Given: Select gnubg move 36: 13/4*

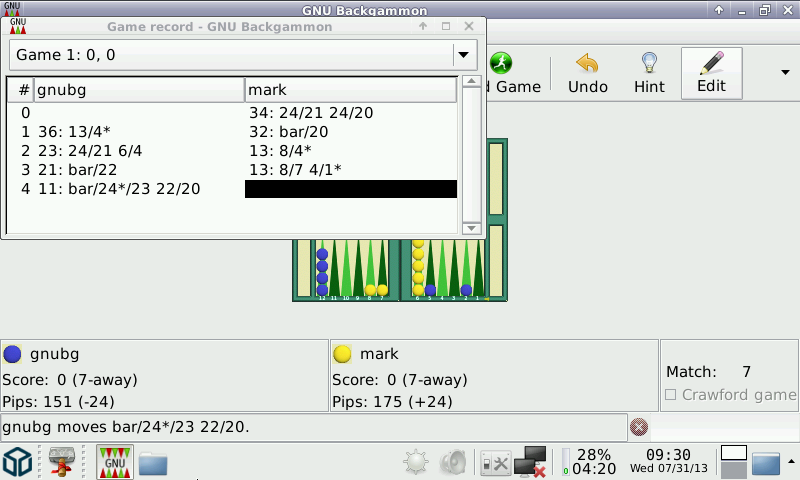Looking at the screenshot, I should coord(74,132).
